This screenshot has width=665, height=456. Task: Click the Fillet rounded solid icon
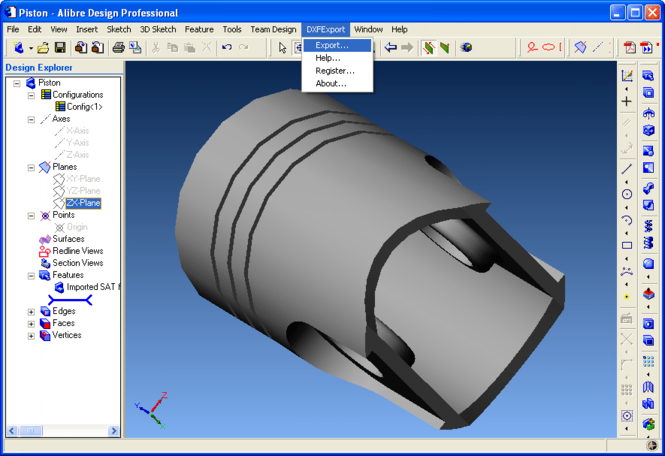coord(648,263)
